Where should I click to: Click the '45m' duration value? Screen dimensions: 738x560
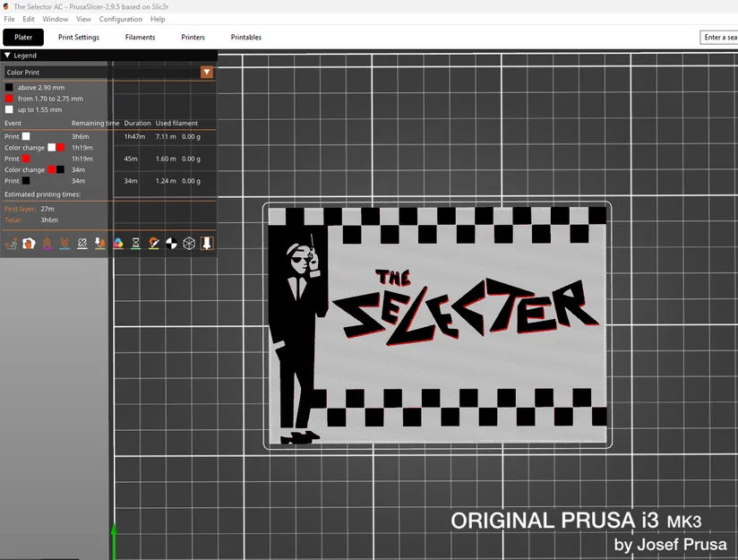tap(131, 159)
